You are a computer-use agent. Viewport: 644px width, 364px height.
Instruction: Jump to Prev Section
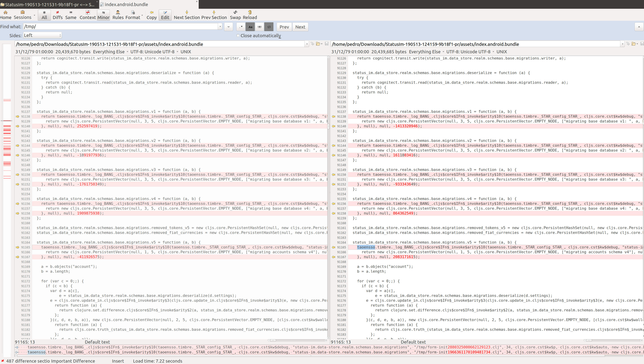coord(214,15)
